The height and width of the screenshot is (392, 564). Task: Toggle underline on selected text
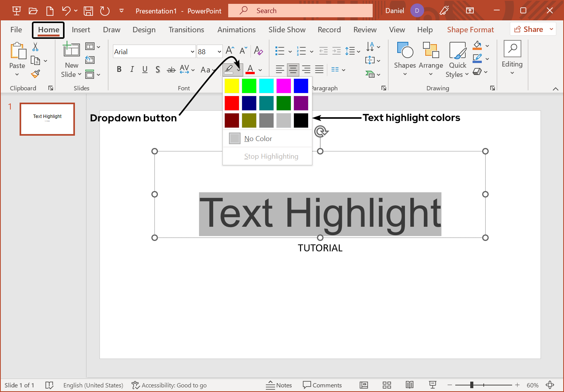tap(145, 70)
